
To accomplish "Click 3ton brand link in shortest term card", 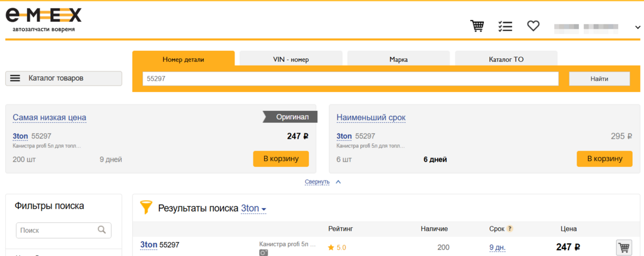I will [344, 136].
